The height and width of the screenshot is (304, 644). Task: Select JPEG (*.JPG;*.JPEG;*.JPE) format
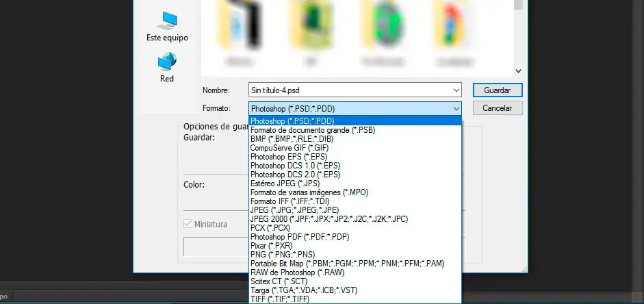pyautogui.click(x=355, y=210)
